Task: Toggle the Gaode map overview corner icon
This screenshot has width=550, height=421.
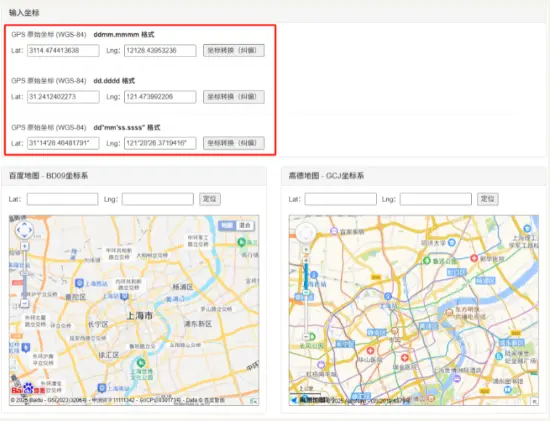Action: point(534,401)
